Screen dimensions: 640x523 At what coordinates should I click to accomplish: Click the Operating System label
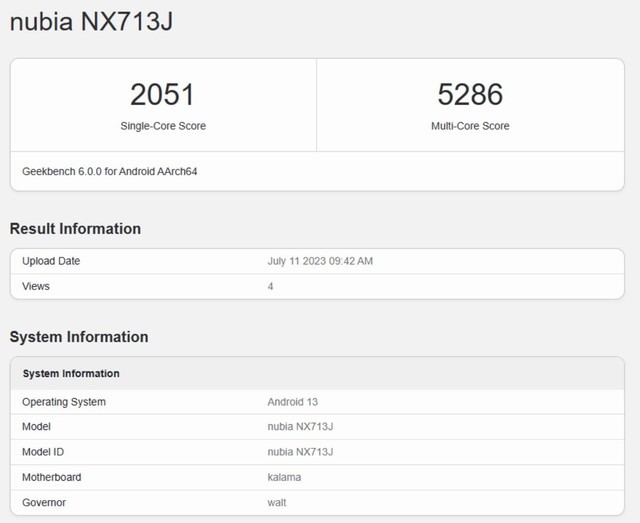click(x=64, y=402)
